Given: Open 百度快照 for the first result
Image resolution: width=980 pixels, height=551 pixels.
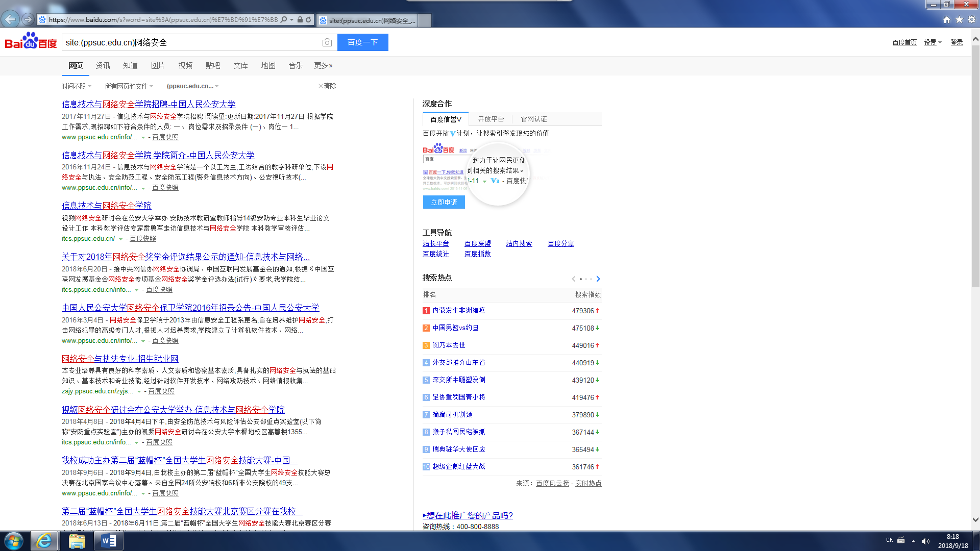Looking at the screenshot, I should coord(165,137).
